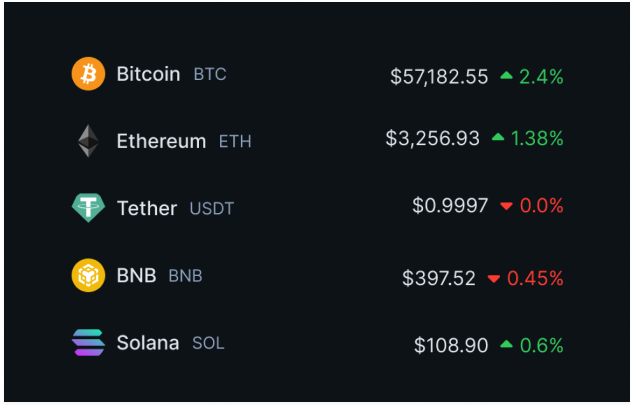Click Bitcoin's green up arrow indicator
This screenshot has width=634, height=408.
click(506, 75)
